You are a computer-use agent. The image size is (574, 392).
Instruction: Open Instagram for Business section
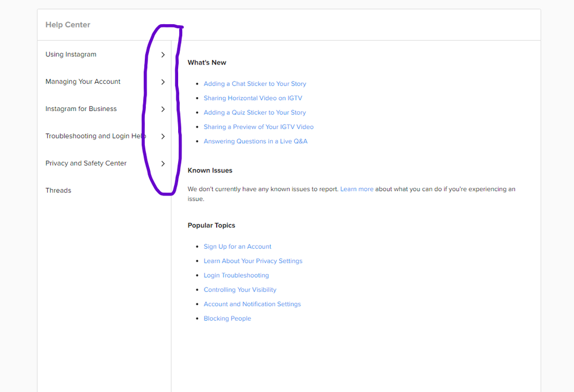[81, 109]
